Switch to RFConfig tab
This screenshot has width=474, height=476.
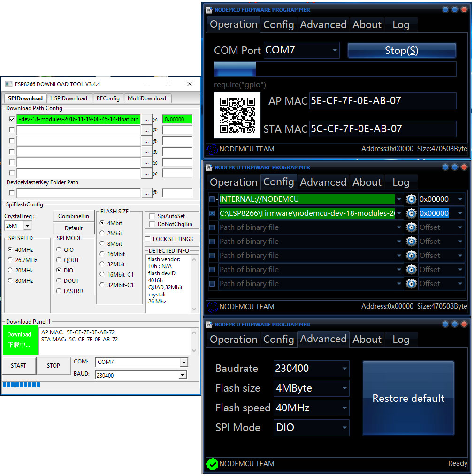click(x=108, y=98)
